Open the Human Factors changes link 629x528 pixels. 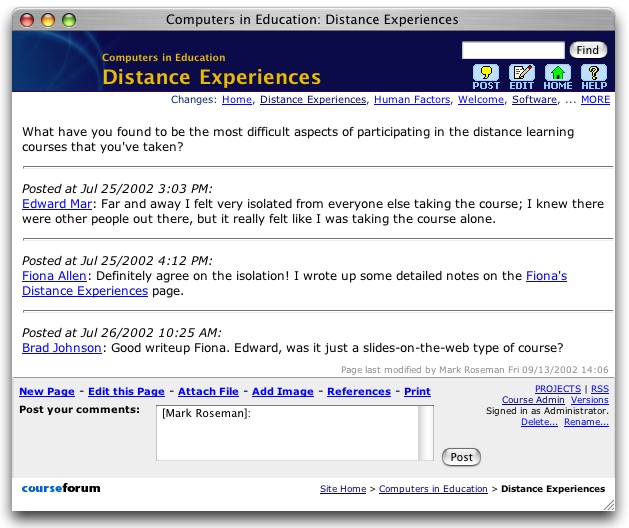(412, 100)
